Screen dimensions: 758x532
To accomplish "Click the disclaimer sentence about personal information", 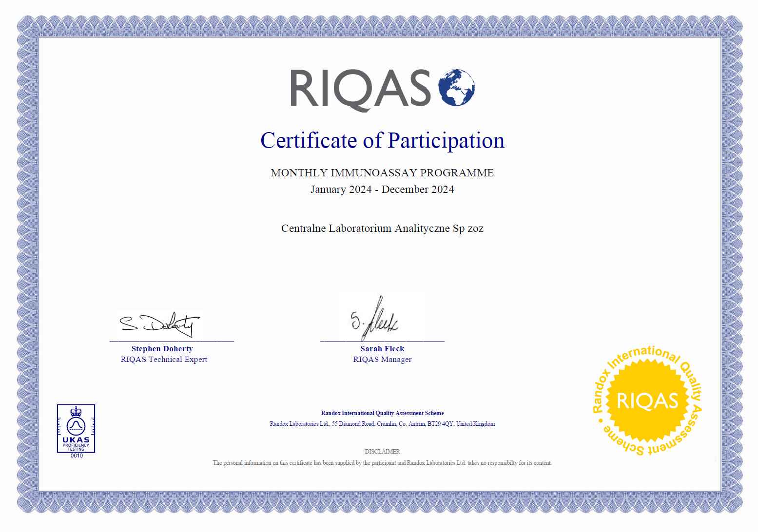I will coord(382,463).
